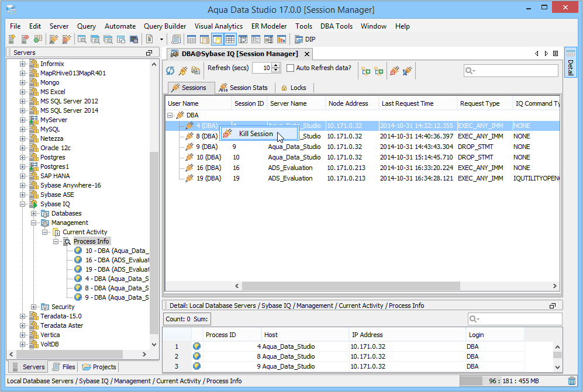Click the DIP toolbar button
Viewport: 583px width, 392px height.
click(305, 39)
